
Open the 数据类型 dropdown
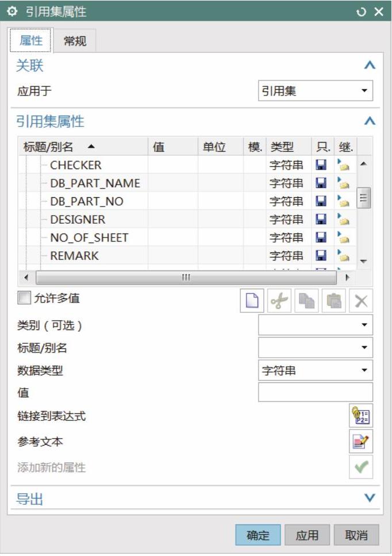pyautogui.click(x=316, y=371)
